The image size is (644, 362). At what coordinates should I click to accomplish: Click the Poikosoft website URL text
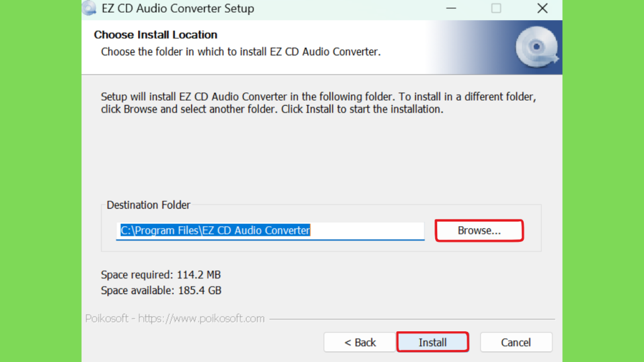(201, 319)
